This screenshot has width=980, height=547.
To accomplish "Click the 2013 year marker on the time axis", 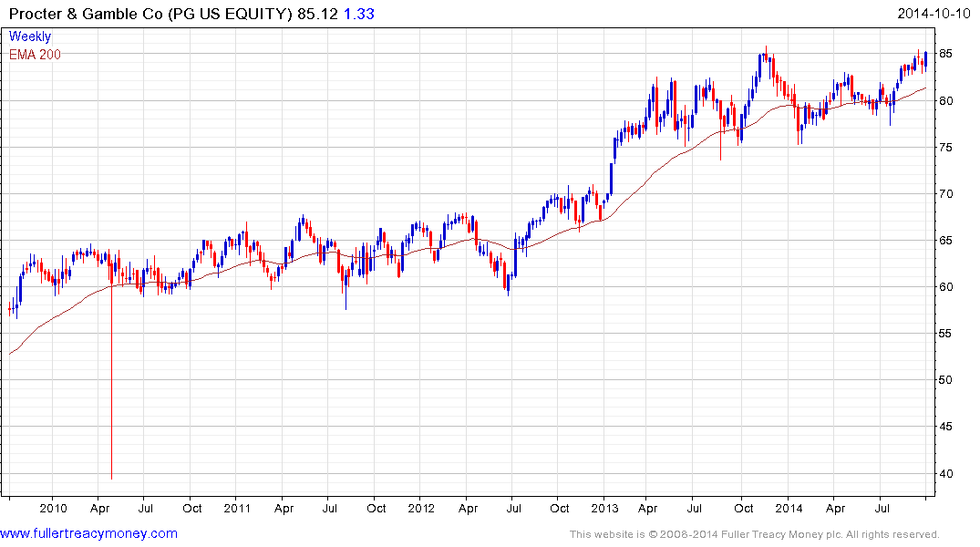I will (x=605, y=509).
